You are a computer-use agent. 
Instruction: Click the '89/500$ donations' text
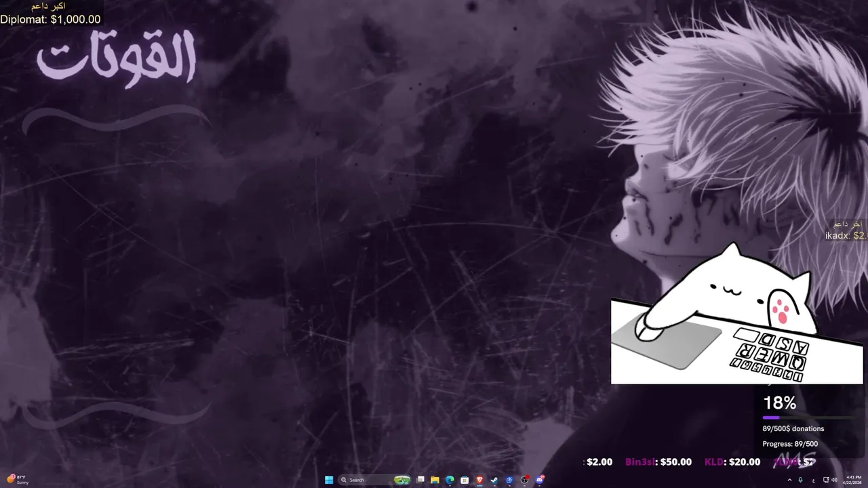click(x=793, y=428)
